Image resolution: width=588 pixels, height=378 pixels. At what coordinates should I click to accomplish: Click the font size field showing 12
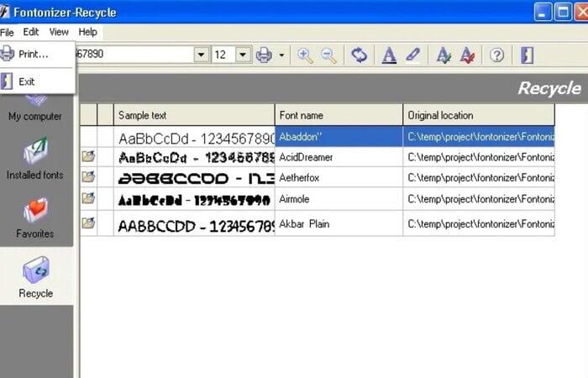[224, 55]
